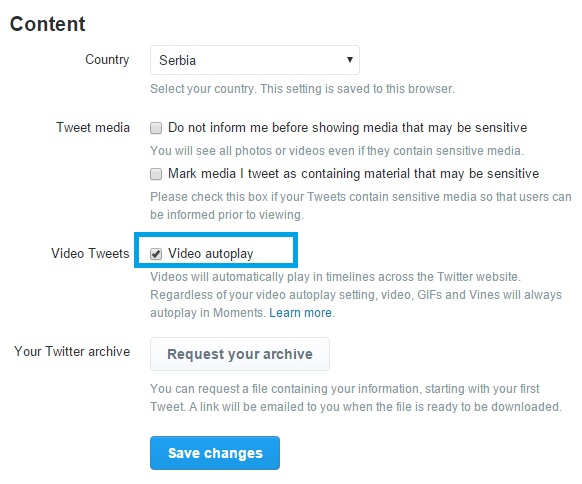Open the Country dropdown showing Serbia
This screenshot has height=484, width=582.
255,60
